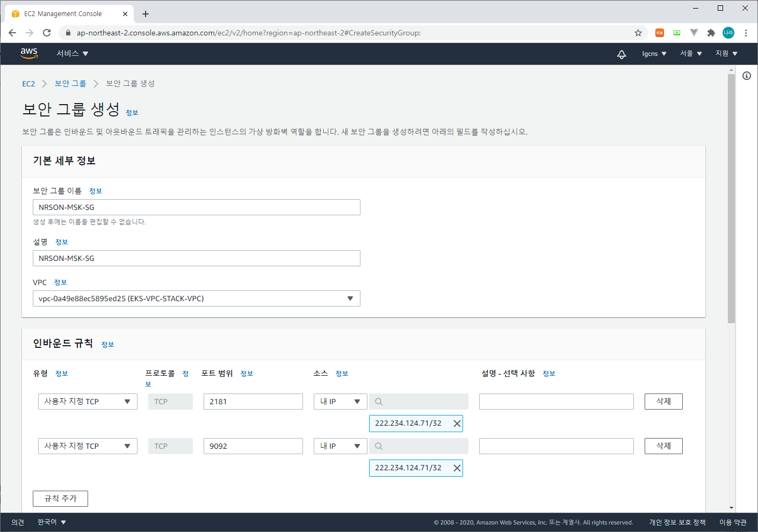Open 개인 정보 보호 정책 footer link

677,522
